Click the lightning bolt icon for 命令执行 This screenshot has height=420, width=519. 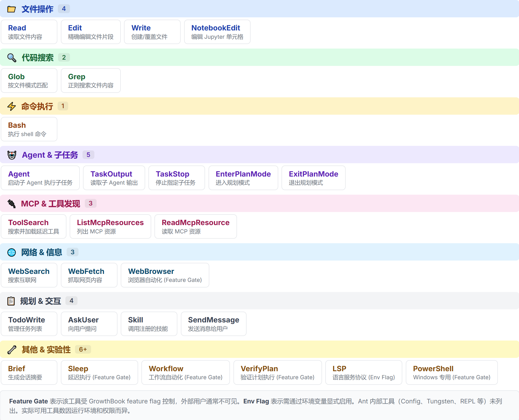(12, 106)
